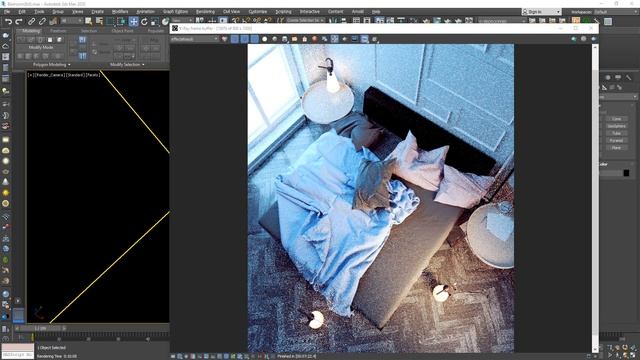Toggle the red channel in V-Ray frame buffer
The image size is (640, 360).
(235, 39)
